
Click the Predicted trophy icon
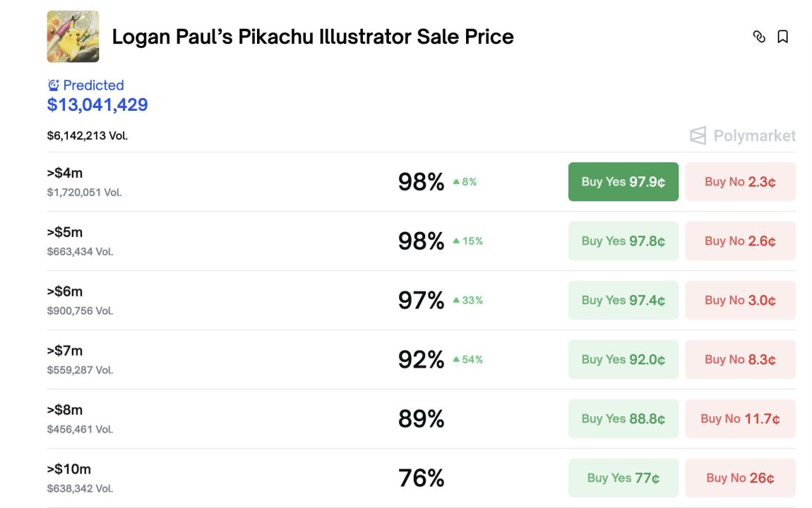54,85
